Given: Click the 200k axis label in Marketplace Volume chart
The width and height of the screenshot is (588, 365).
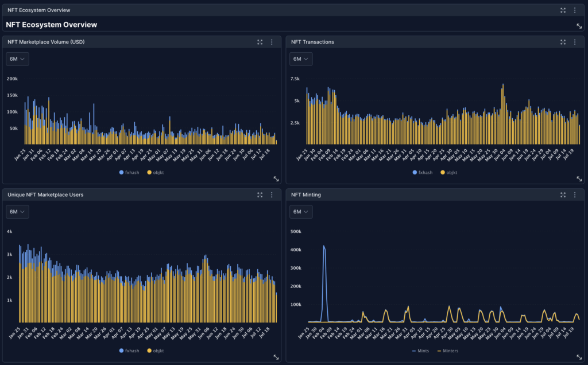Looking at the screenshot, I should click(13, 79).
